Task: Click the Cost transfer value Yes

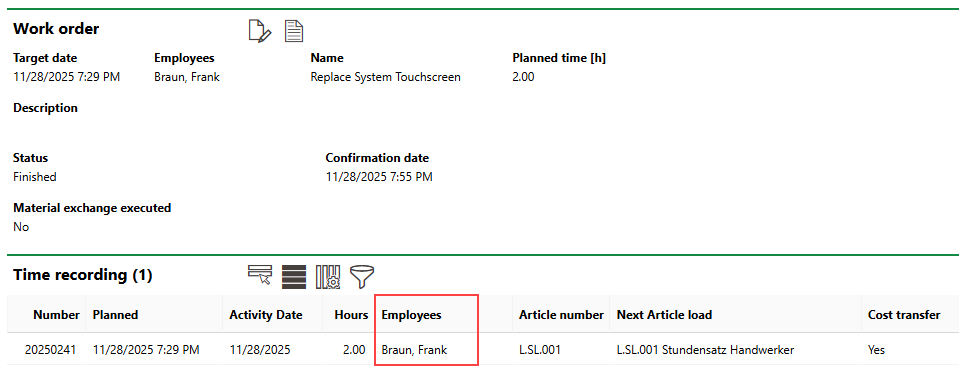Action: tap(876, 350)
